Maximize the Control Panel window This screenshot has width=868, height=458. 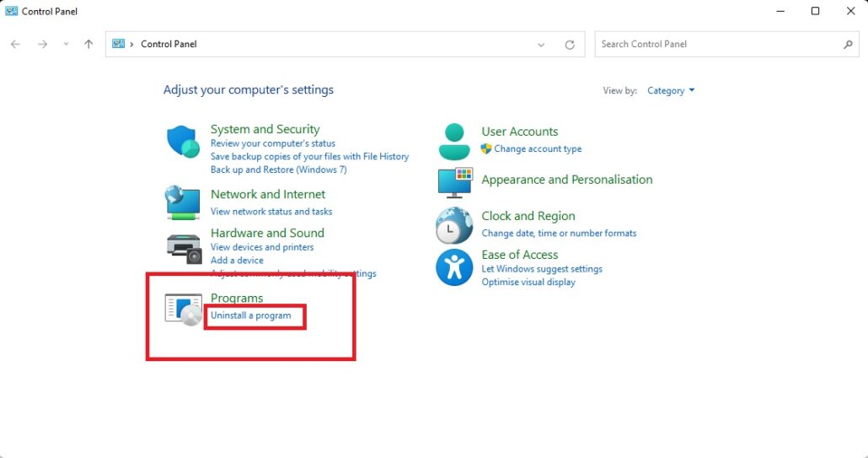tap(816, 11)
